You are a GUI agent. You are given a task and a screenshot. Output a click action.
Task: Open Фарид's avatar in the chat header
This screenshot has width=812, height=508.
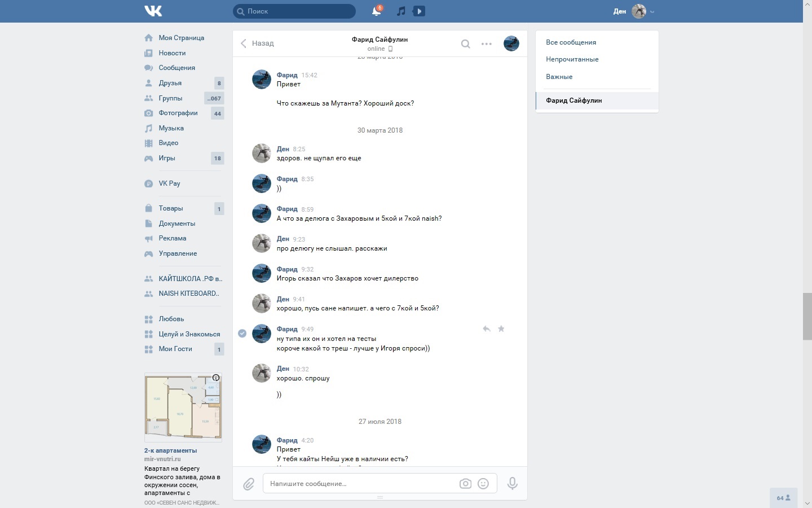click(511, 43)
